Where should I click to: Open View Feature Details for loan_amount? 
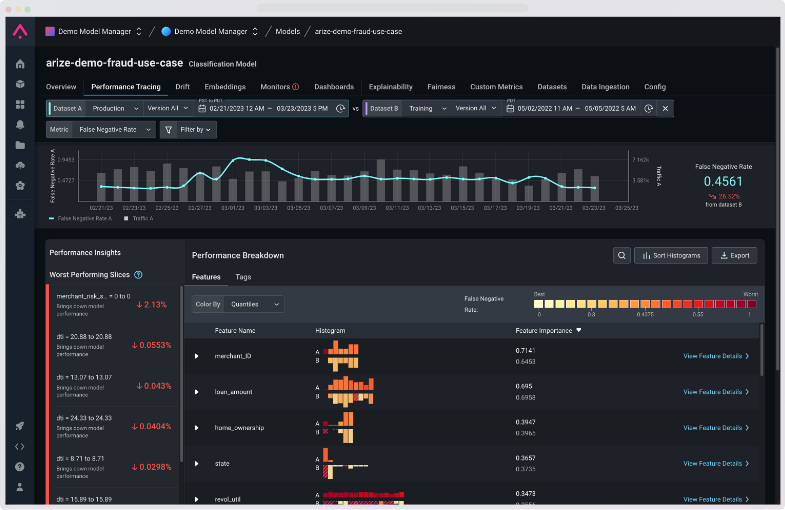pos(716,392)
